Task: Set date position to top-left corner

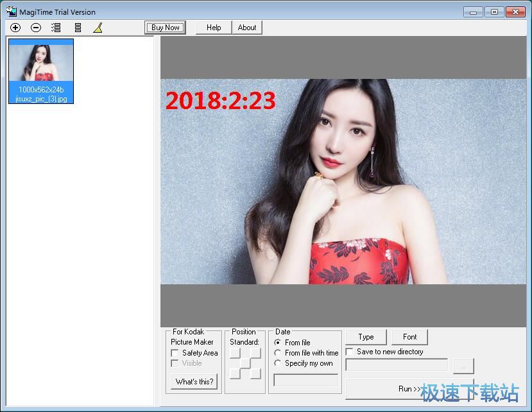Action: (x=235, y=353)
